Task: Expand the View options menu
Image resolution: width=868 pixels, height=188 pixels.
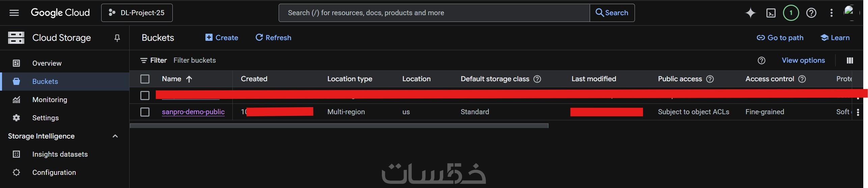Action: tap(803, 60)
